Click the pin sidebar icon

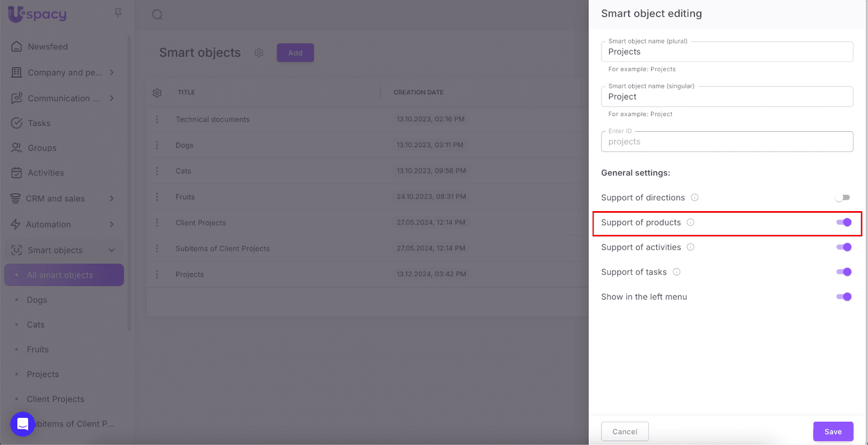click(x=118, y=12)
